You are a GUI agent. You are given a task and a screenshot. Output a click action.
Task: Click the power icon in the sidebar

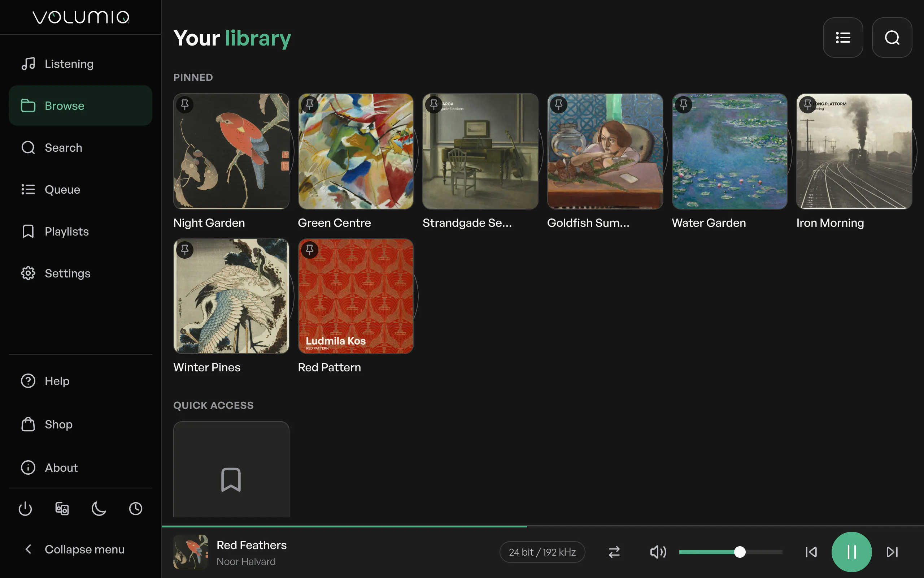click(25, 508)
